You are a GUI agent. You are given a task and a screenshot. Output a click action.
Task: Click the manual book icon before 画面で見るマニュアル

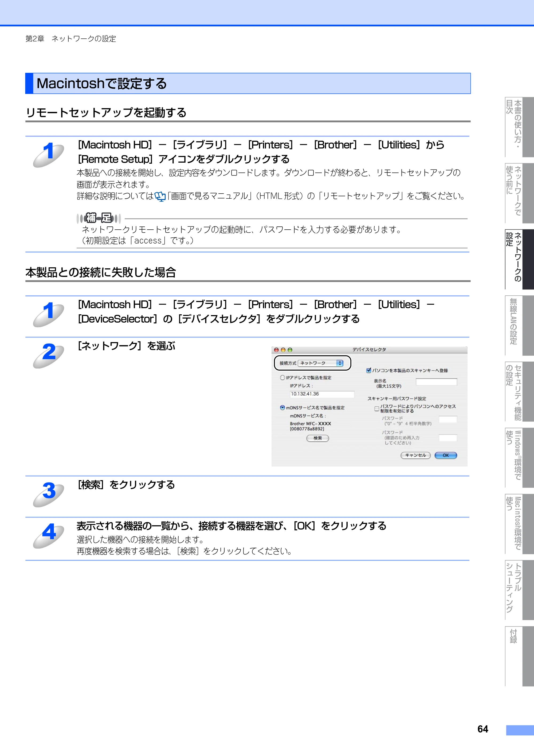[160, 197]
